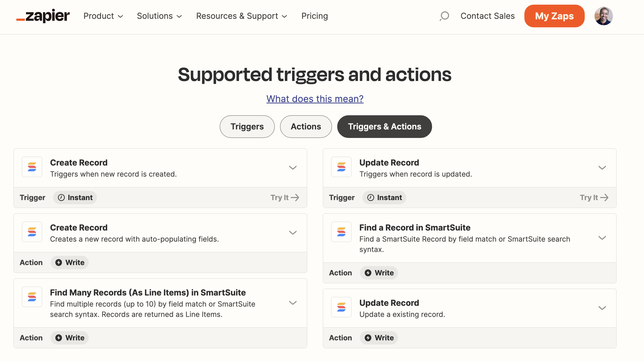Image resolution: width=644 pixels, height=361 pixels.
Task: Open the search icon in the header
Action: 444,16
